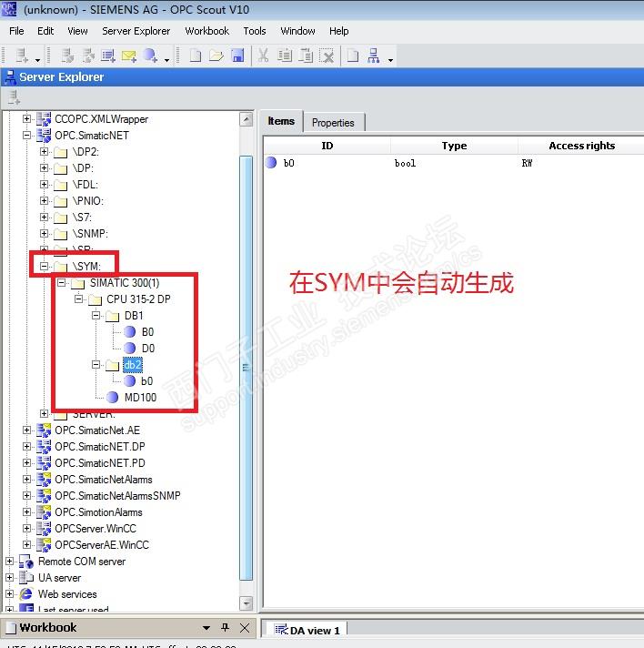Open the File menu
Screen dimensions: 644x648
click(x=16, y=31)
